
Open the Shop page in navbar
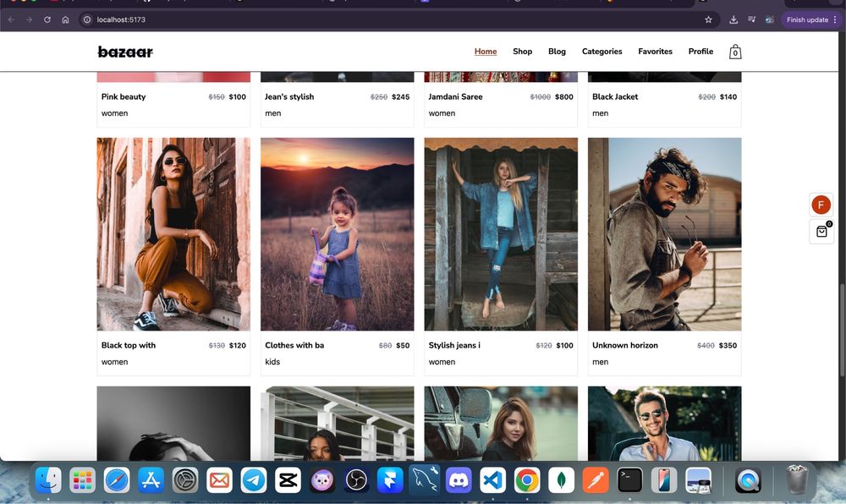[522, 52]
